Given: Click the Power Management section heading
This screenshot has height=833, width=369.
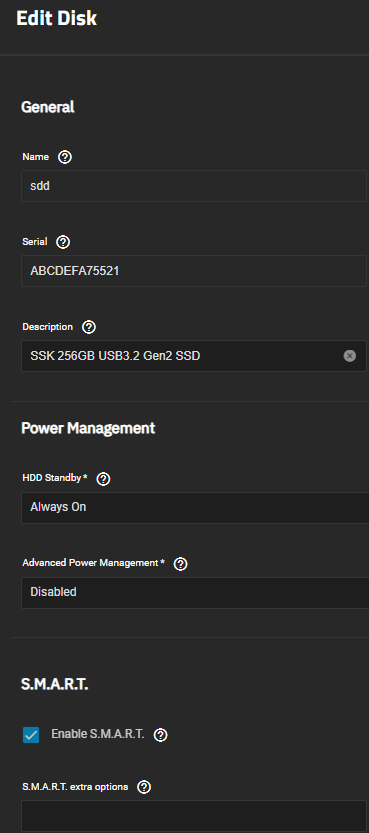Looking at the screenshot, I should 88,428.
